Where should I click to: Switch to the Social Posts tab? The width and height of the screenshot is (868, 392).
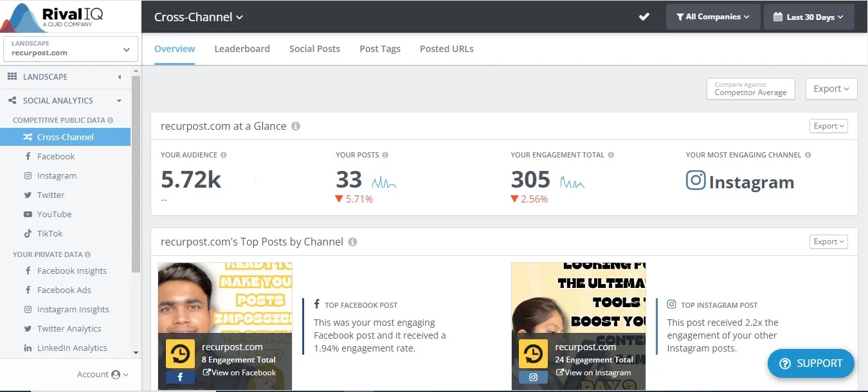pyautogui.click(x=314, y=49)
